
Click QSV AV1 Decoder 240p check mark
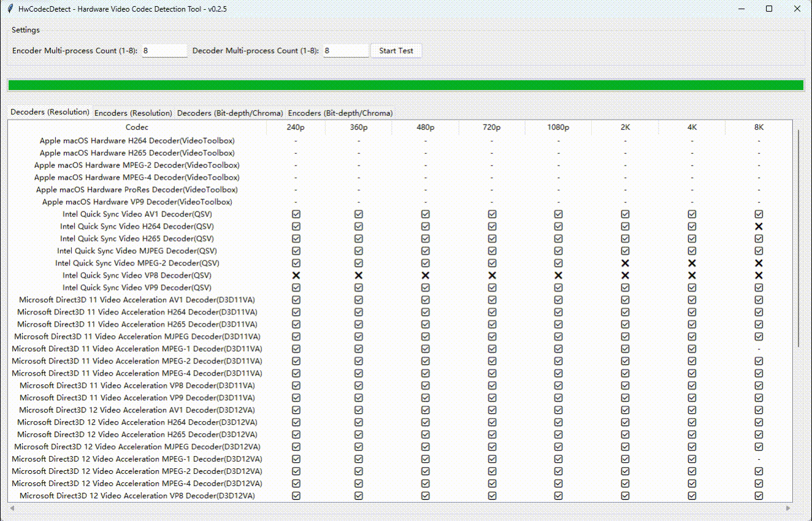(296, 215)
